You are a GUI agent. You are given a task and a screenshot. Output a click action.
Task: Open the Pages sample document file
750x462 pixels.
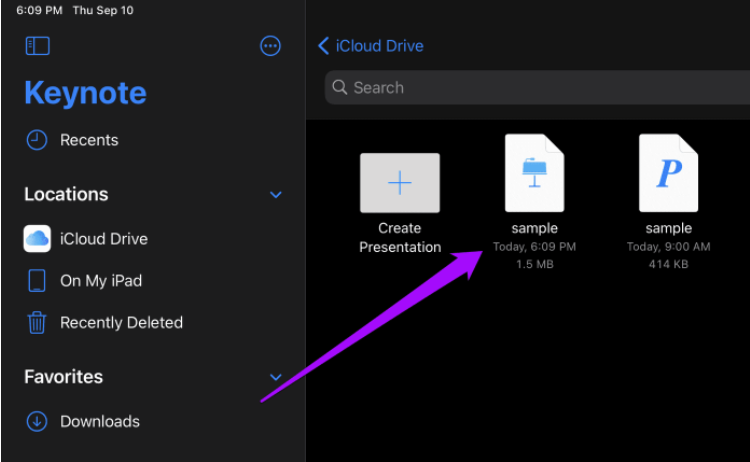(668, 173)
